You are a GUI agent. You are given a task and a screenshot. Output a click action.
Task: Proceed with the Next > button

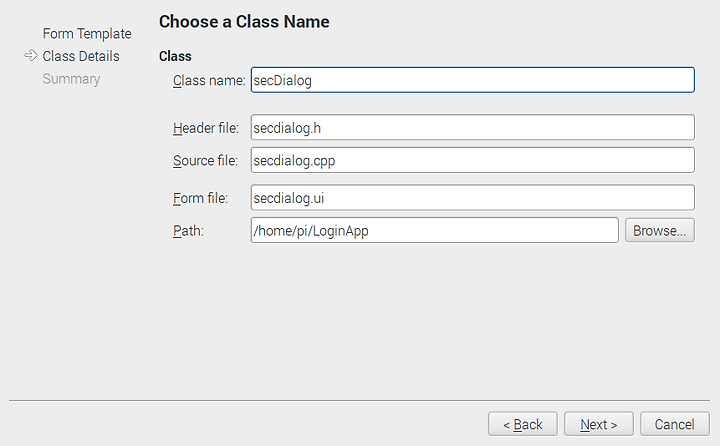(599, 424)
